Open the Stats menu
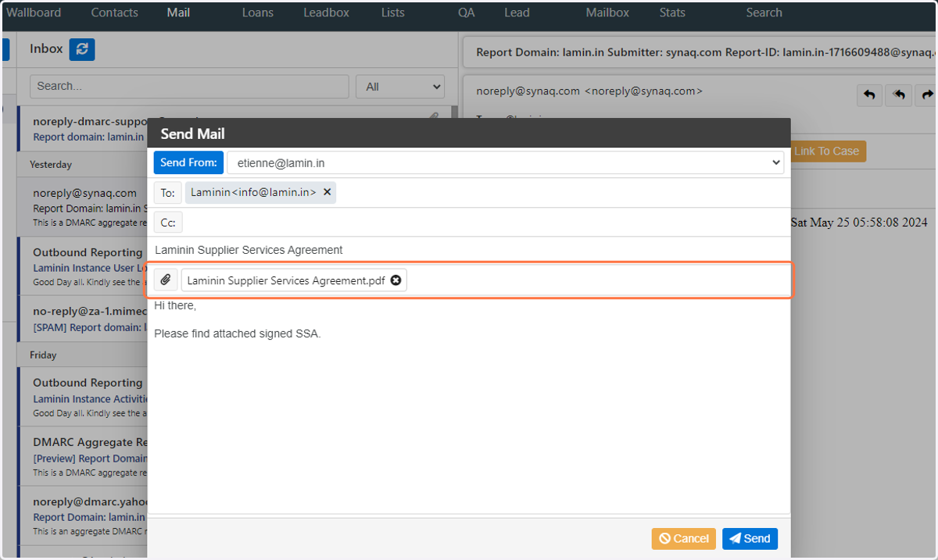The height and width of the screenshot is (560, 938). click(x=672, y=12)
